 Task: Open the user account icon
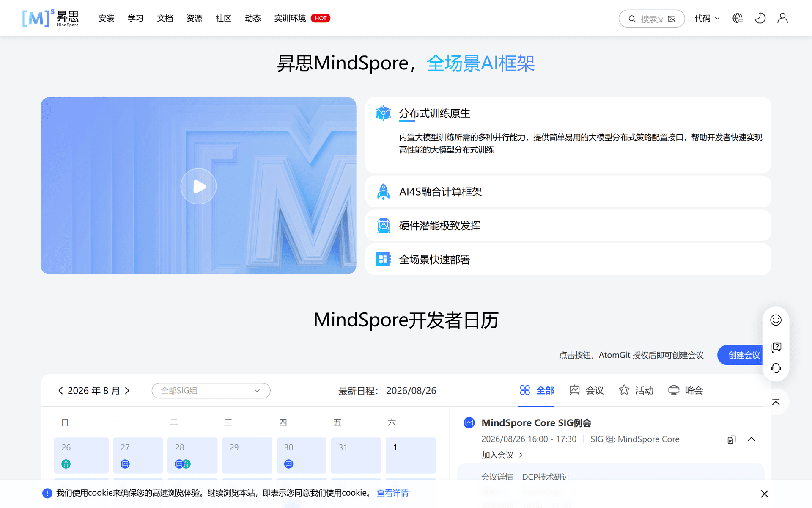pos(782,18)
